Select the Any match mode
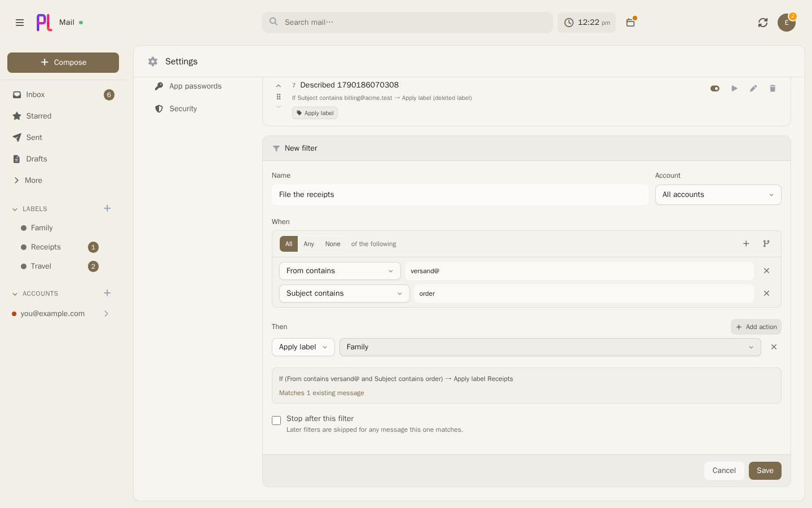The image size is (812, 508). tap(308, 244)
